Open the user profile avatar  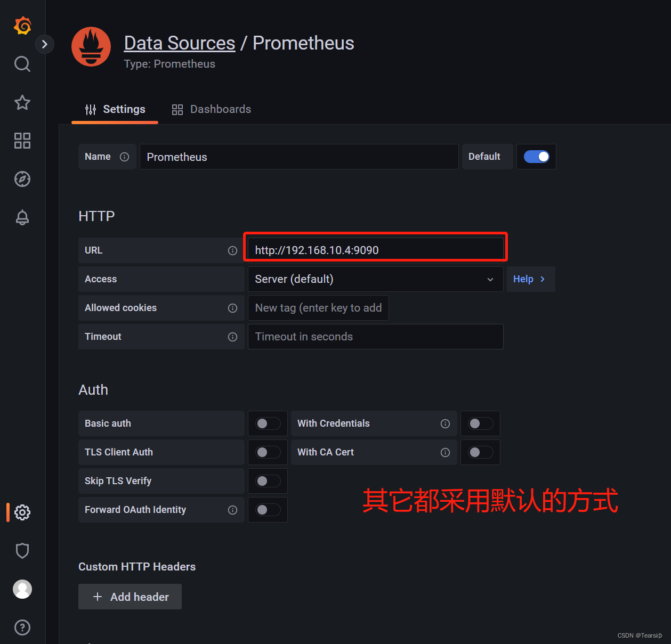tap(22, 589)
